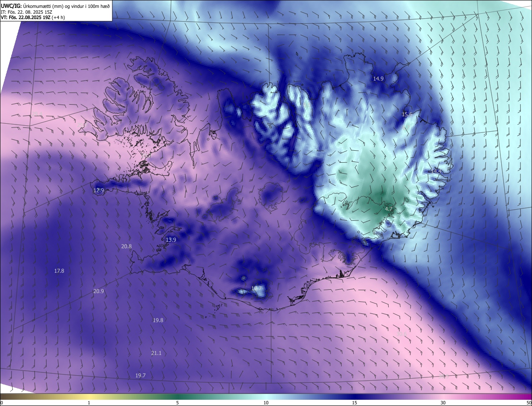Screen dimensions: 532x406
Task: Click the 10 tick label on the color scale
Action: click(x=266, y=403)
